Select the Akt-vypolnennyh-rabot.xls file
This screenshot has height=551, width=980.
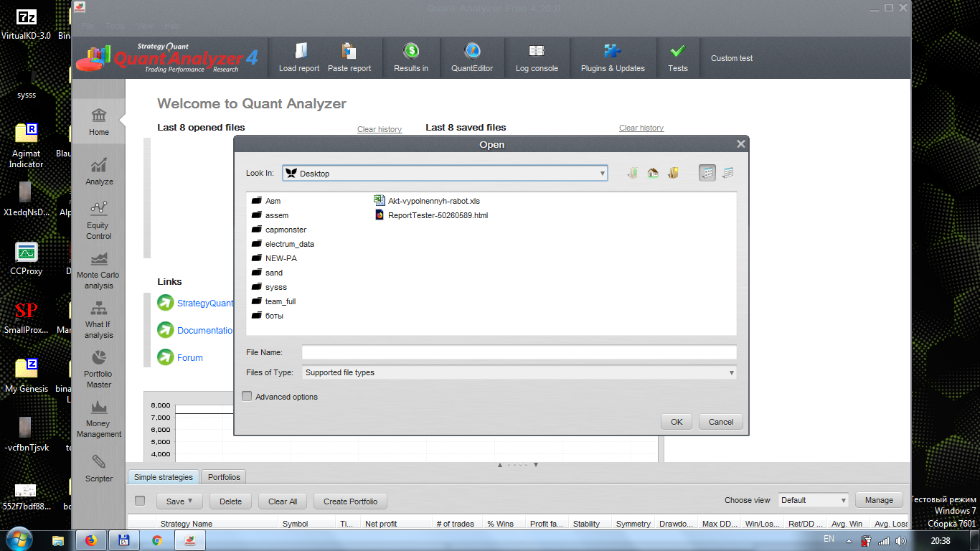428,201
